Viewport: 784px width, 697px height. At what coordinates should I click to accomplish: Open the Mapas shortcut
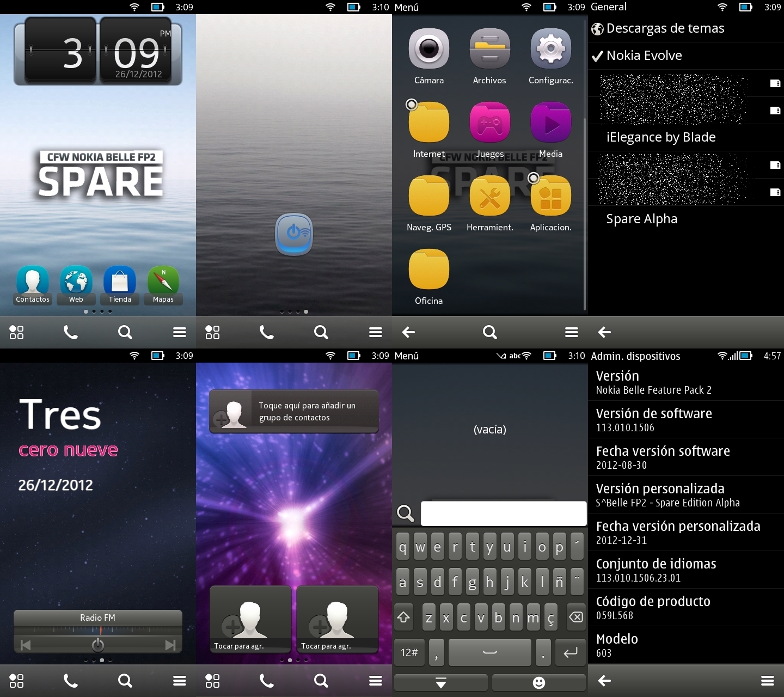(x=163, y=285)
